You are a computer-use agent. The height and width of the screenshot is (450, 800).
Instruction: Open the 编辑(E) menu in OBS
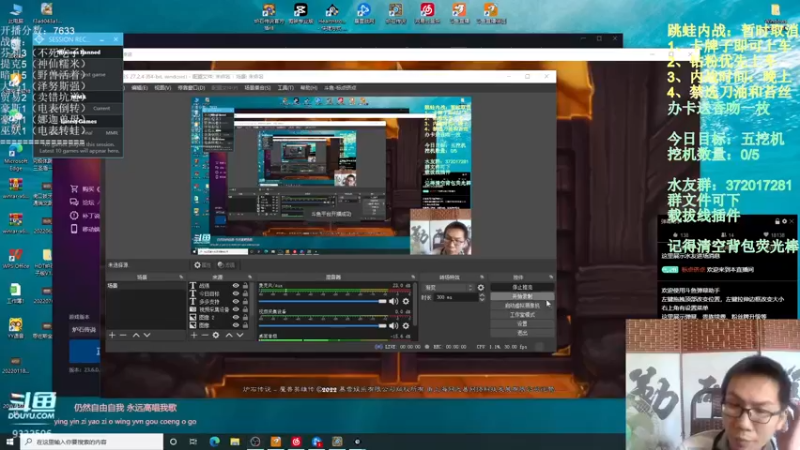pyautogui.click(x=139, y=88)
